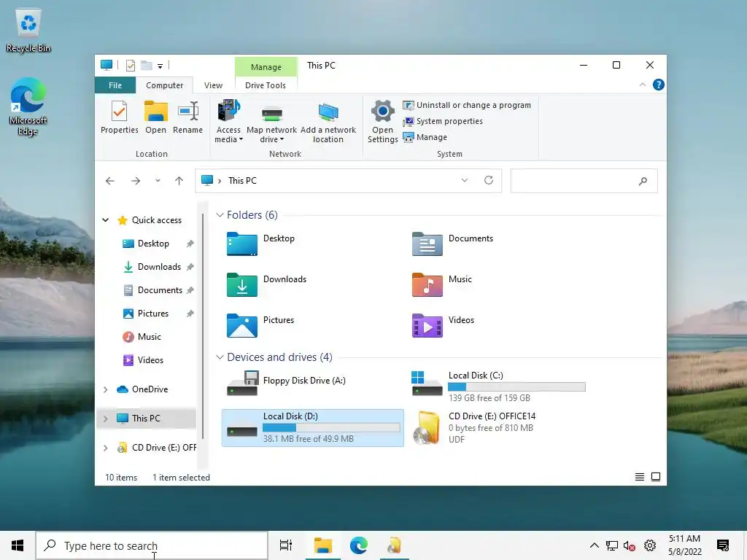Switch to the Large icons view button

(x=656, y=477)
